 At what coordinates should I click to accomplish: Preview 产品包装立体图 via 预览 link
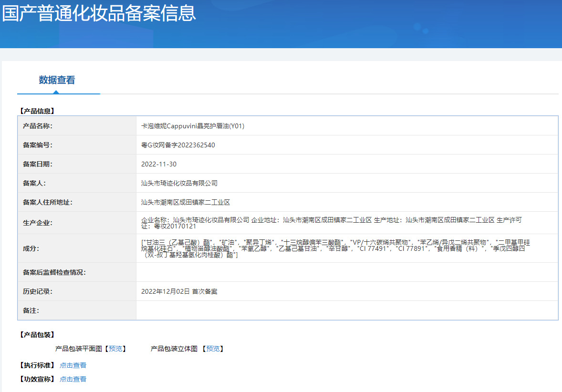coord(213,349)
